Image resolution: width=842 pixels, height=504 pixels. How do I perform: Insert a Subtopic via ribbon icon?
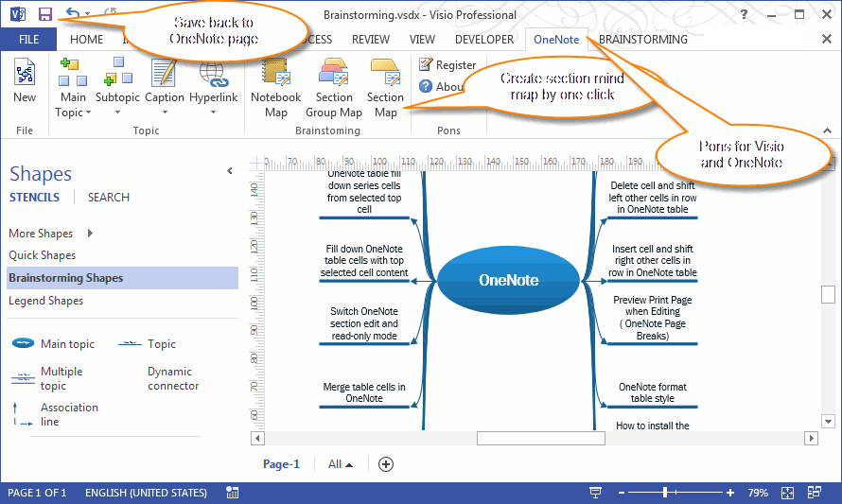117,73
